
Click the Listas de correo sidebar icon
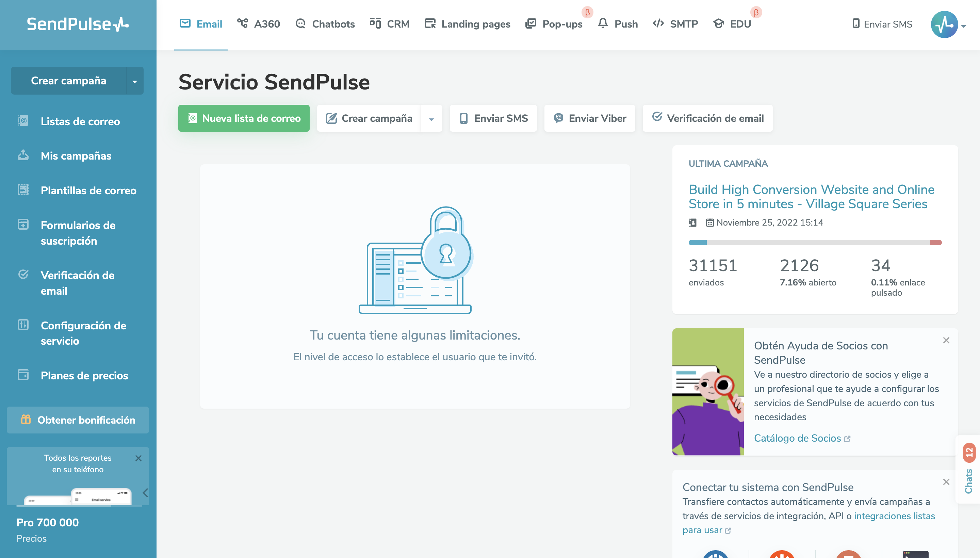[23, 121]
